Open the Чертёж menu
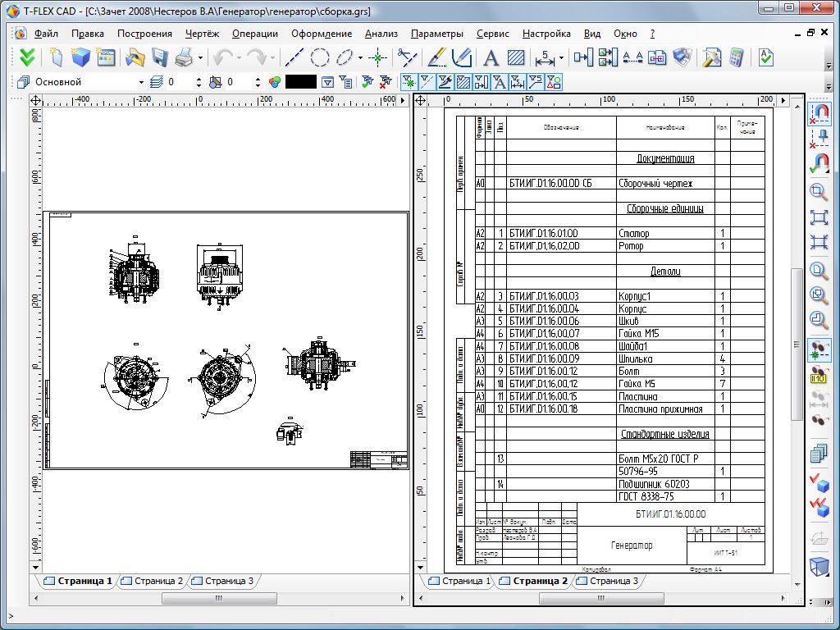The image size is (840, 630). pos(202,34)
